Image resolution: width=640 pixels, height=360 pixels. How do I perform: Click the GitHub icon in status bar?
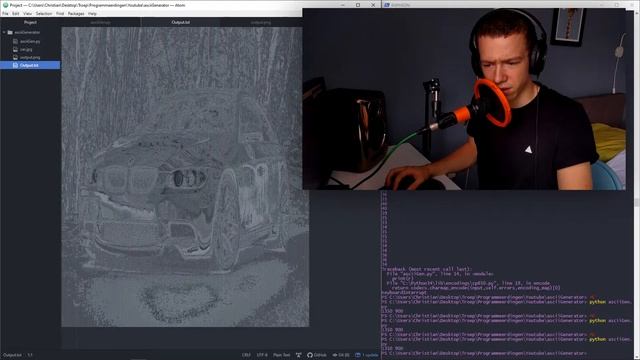310,355
